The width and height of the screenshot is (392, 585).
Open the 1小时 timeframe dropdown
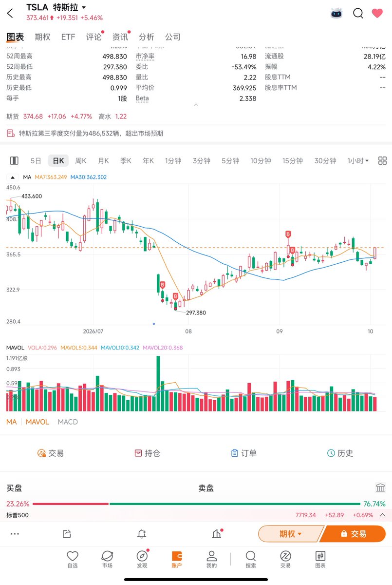pos(358,161)
